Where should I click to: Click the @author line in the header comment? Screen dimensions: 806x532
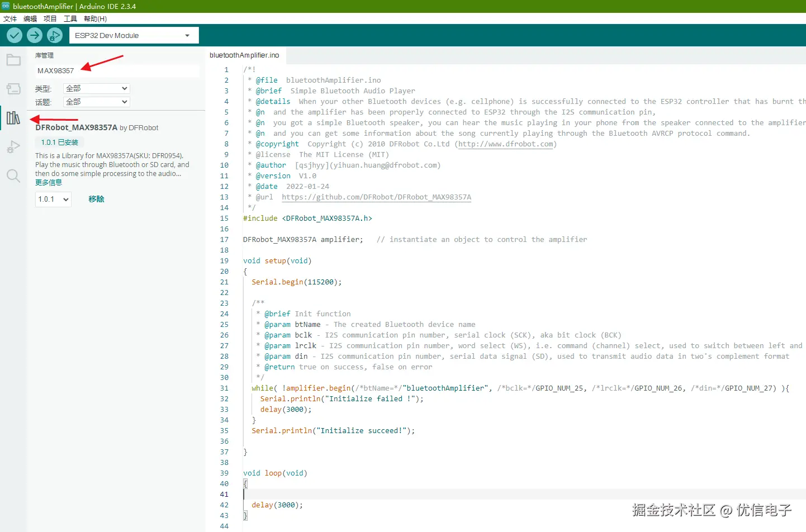[x=344, y=165]
